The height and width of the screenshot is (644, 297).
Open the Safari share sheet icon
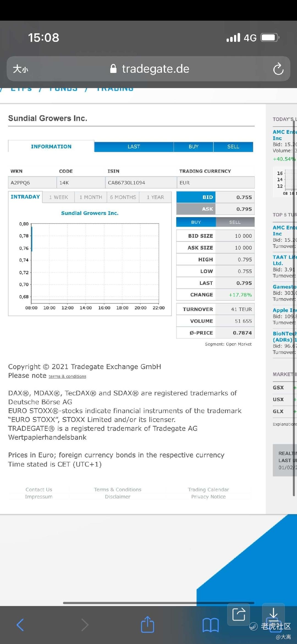pos(147,624)
